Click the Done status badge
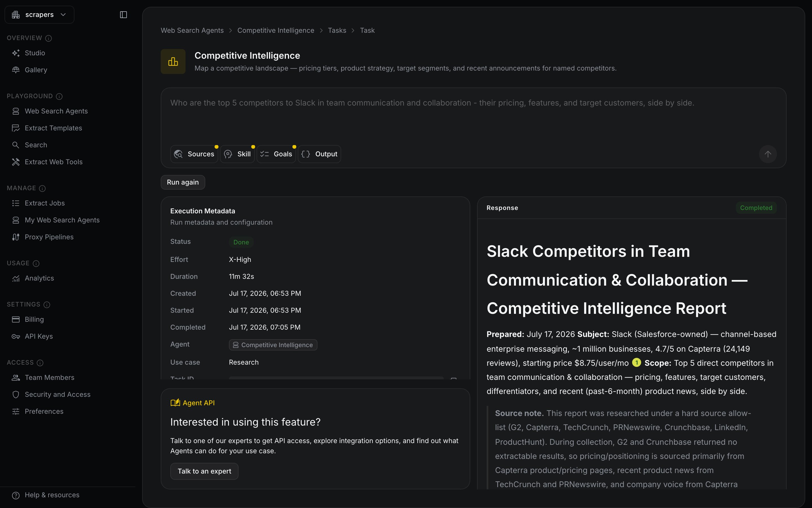This screenshot has height=508, width=812. [x=241, y=242]
